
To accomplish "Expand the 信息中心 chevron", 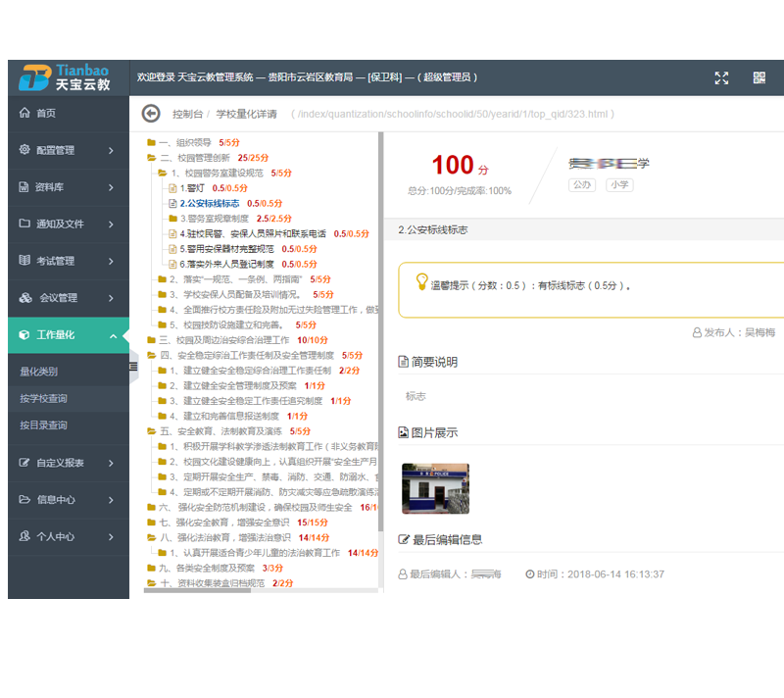I will [111, 500].
